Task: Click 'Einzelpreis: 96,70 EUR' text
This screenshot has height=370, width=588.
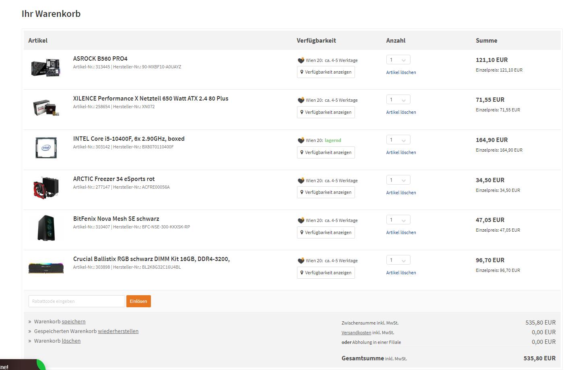Action: coord(498,271)
